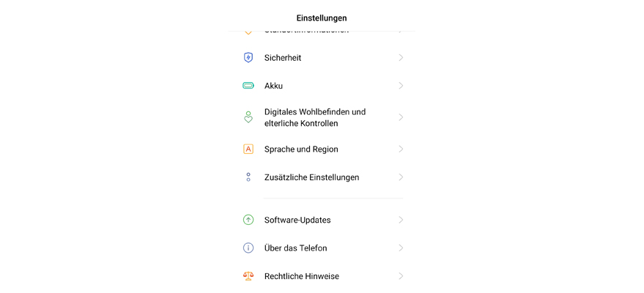Click the Einstellungen page title
Screen dimensions: 644x293
(x=322, y=18)
